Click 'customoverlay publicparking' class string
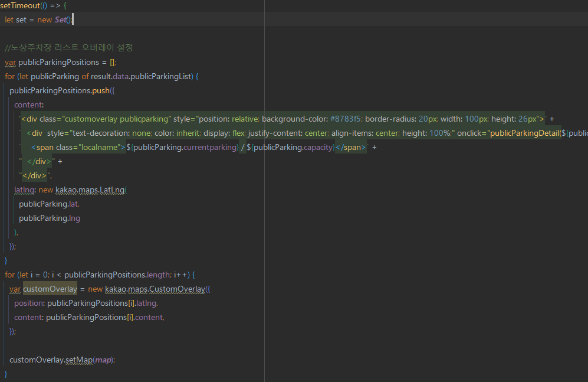The height and width of the screenshot is (382, 588). click(117, 119)
